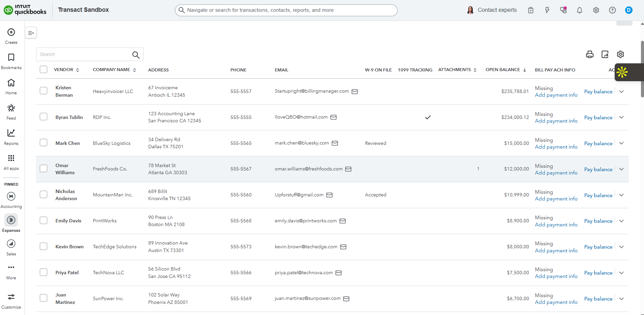
Task: Click the export list icon
Action: pos(605,54)
